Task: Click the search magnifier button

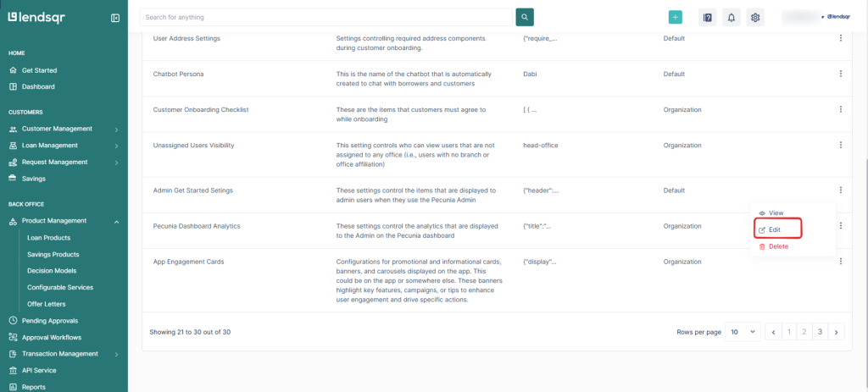Action: [526, 17]
